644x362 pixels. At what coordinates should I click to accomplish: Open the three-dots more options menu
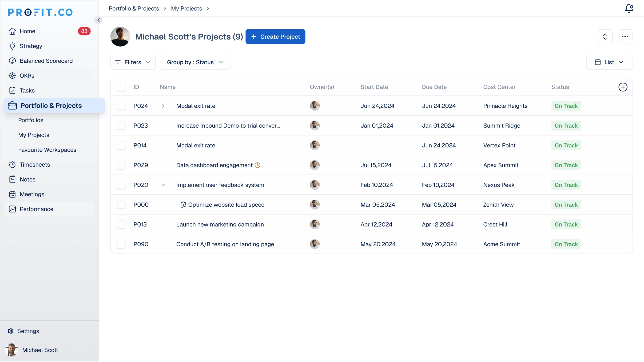tap(625, 37)
